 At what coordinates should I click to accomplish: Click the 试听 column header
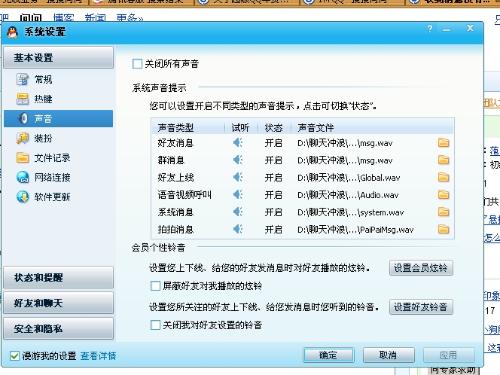(241, 127)
